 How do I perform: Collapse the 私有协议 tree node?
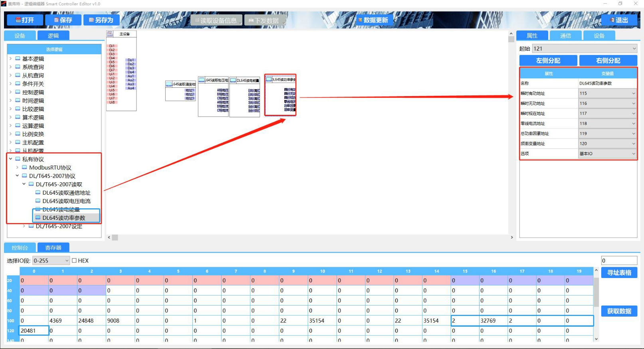tap(11, 159)
